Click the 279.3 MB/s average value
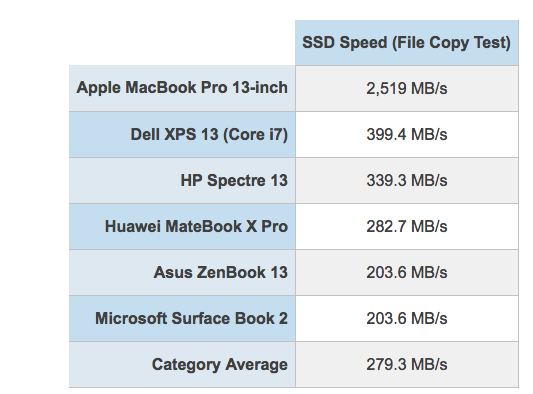The width and height of the screenshot is (533, 394). [407, 364]
